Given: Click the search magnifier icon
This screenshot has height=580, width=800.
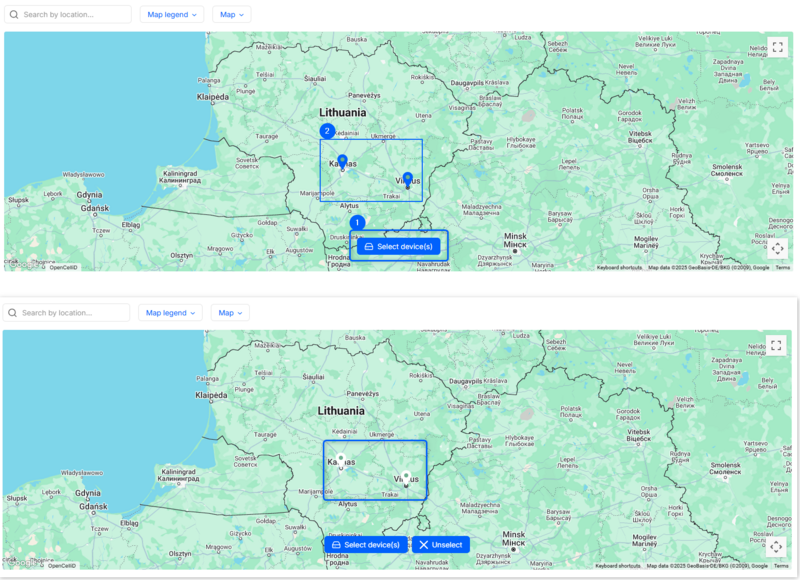Looking at the screenshot, I should coord(14,14).
